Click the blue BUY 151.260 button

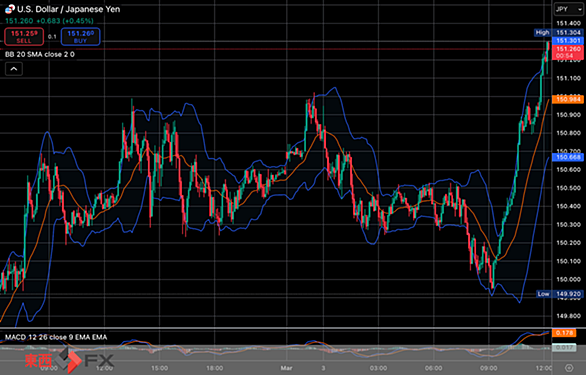pos(80,37)
